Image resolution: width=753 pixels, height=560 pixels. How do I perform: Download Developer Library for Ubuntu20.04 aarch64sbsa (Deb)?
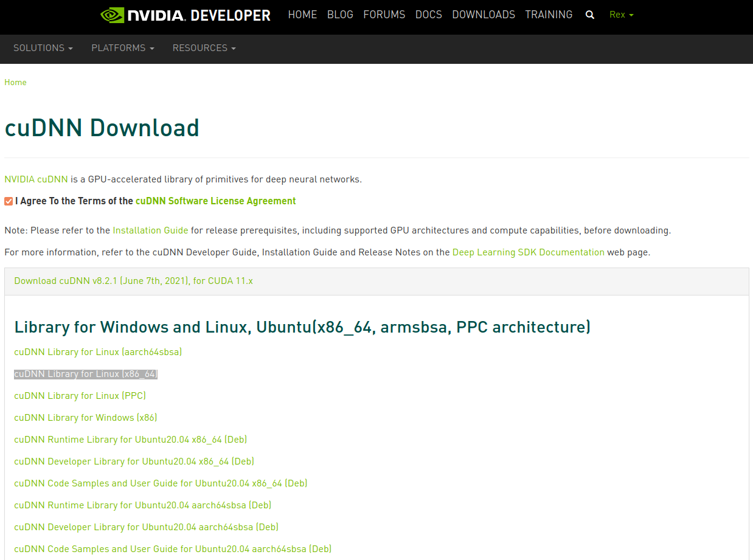[146, 527]
